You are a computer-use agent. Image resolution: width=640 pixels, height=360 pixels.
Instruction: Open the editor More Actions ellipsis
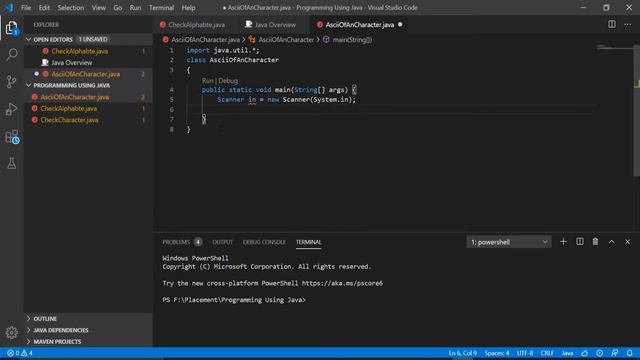628,24
